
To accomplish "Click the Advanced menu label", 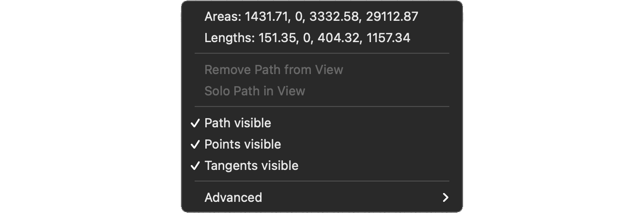I will [x=233, y=198].
